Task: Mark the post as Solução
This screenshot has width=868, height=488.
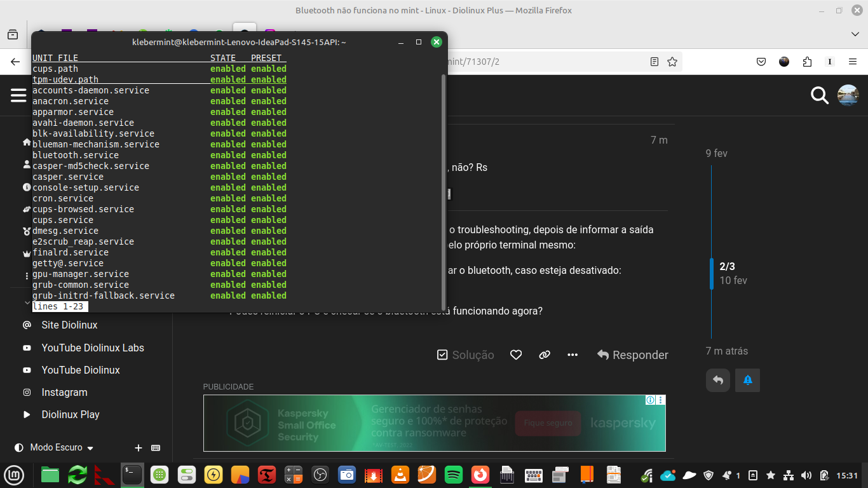Action: pos(466,355)
